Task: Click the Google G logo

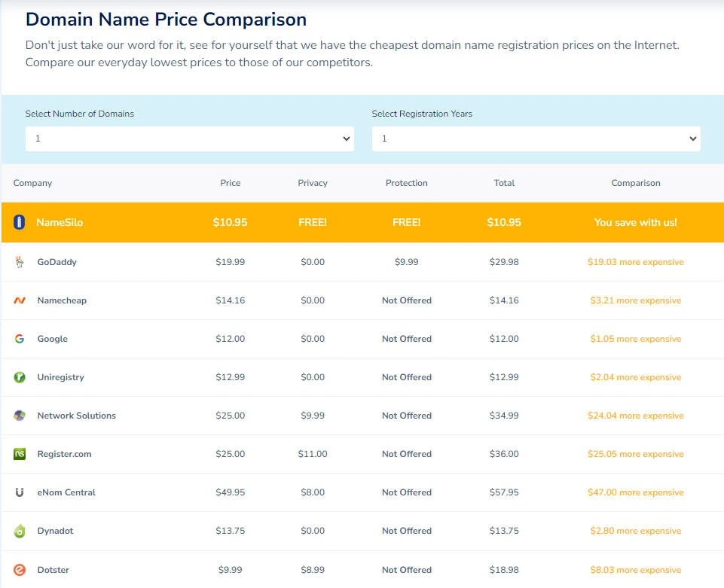Action: (x=20, y=339)
